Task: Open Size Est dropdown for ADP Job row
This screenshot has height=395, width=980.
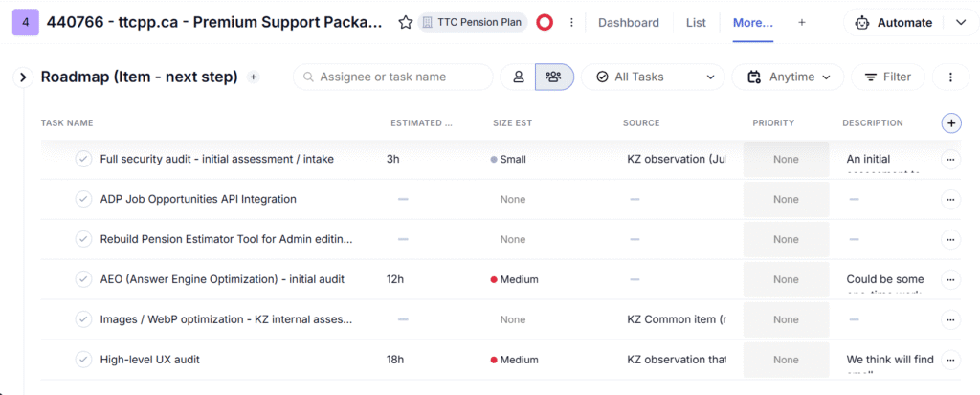Action: (513, 199)
